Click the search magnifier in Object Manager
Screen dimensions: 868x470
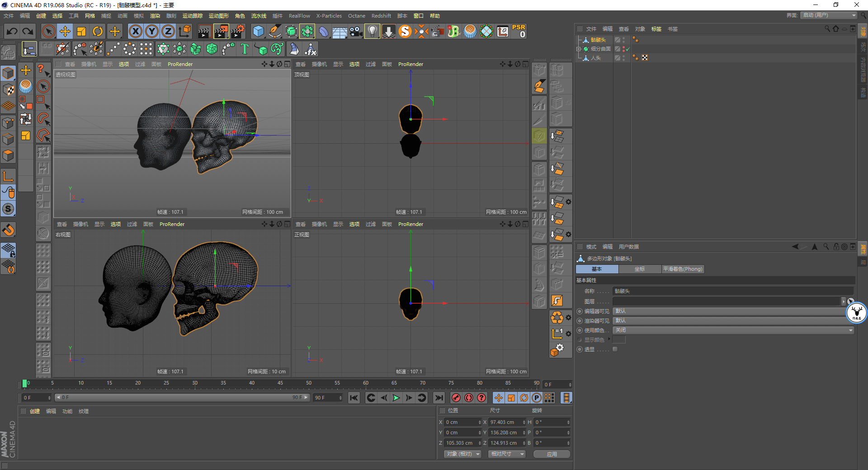click(x=827, y=28)
